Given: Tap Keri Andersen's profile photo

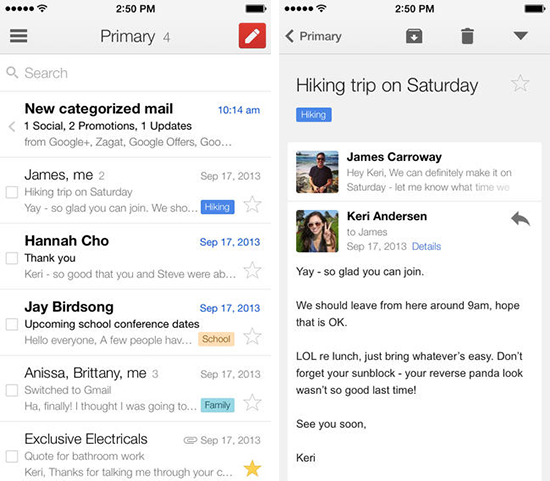Looking at the screenshot, I should point(317,231).
